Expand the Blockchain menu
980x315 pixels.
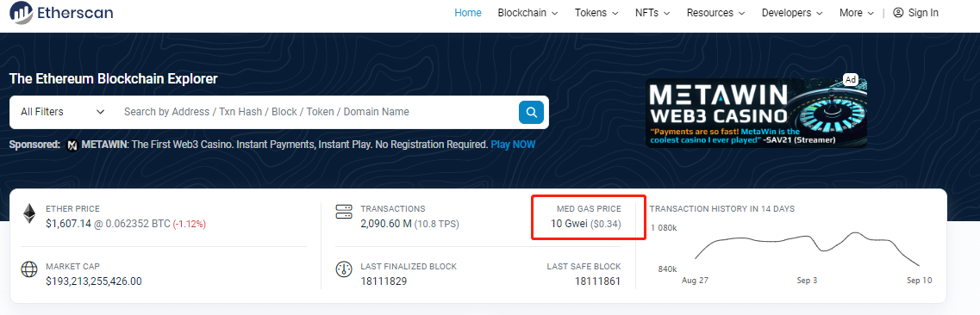point(528,12)
